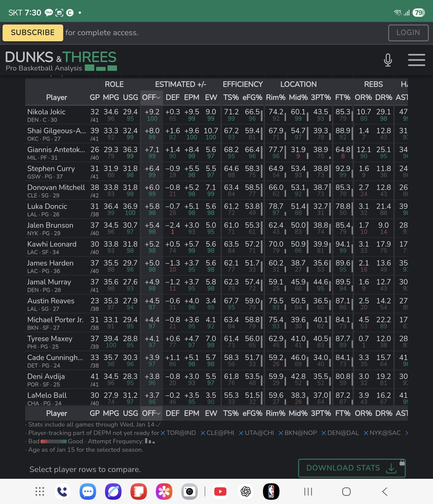
Task: Select the Luka Doncic player row
Action: tap(216, 210)
